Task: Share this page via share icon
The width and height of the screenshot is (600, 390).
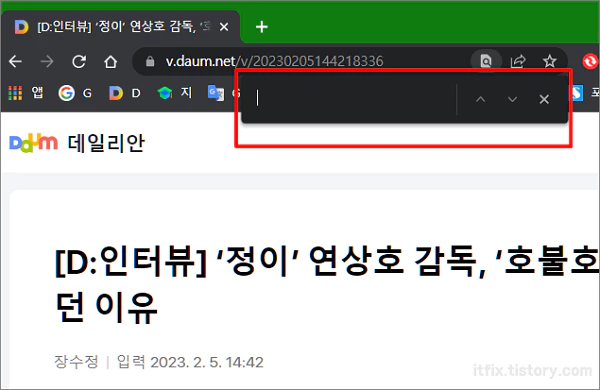Action: (x=518, y=61)
